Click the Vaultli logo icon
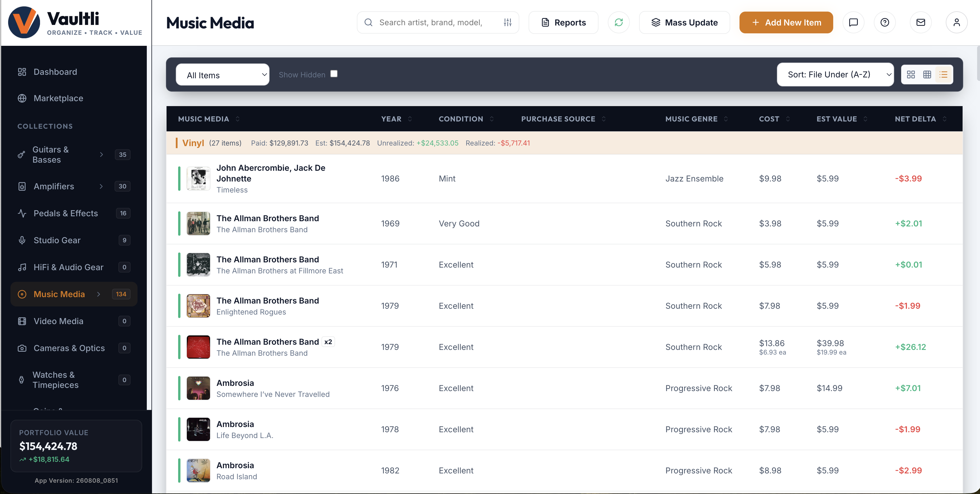Viewport: 980px width, 494px height. (x=24, y=22)
